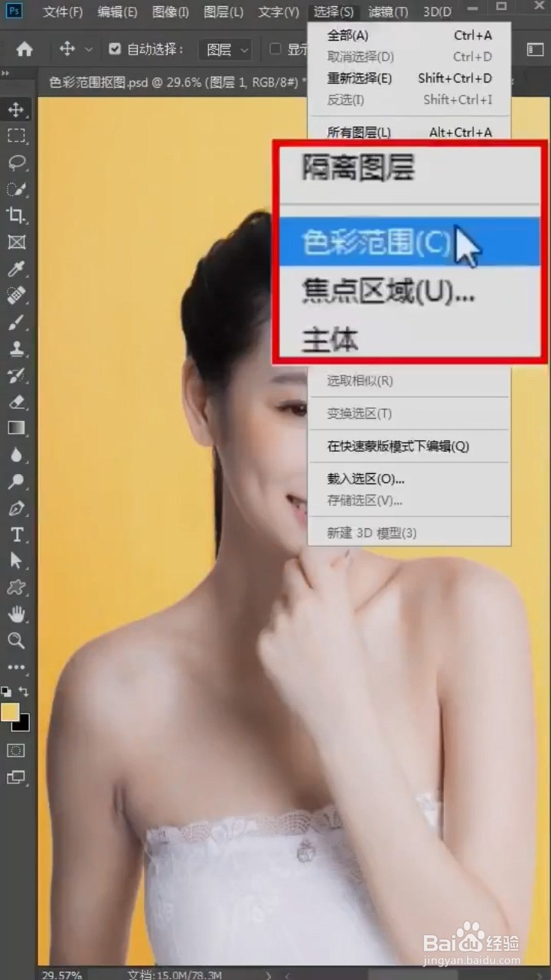Select the Horizontal Type tool
Image resolution: width=551 pixels, height=980 pixels.
point(16,534)
